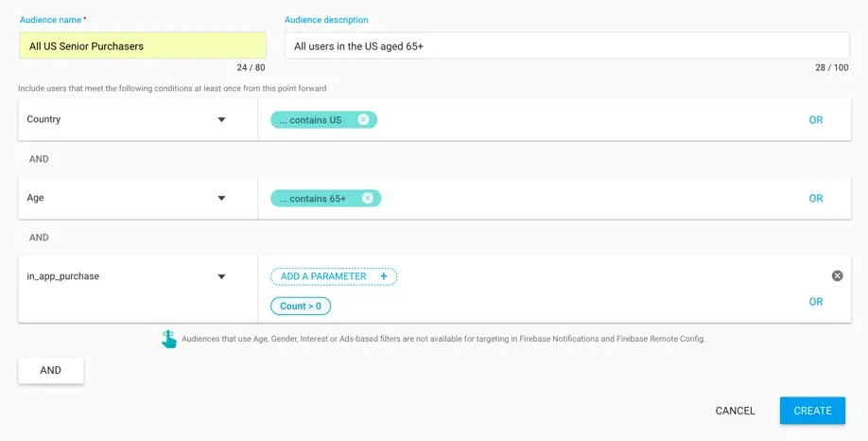Click the 'Include users that meet' instruction text
868x441 pixels.
pyautogui.click(x=172, y=88)
